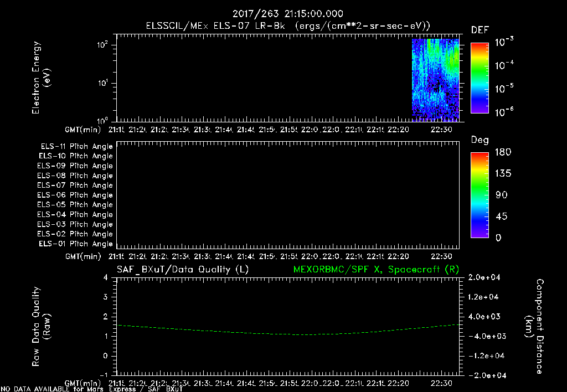Click the 45 degree scale value
Screen dimensions: 567x392
(502, 216)
